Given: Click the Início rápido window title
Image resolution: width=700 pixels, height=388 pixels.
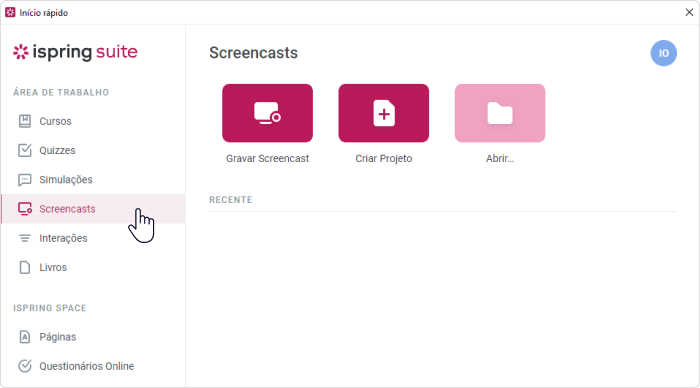Looking at the screenshot, I should 44,13.
